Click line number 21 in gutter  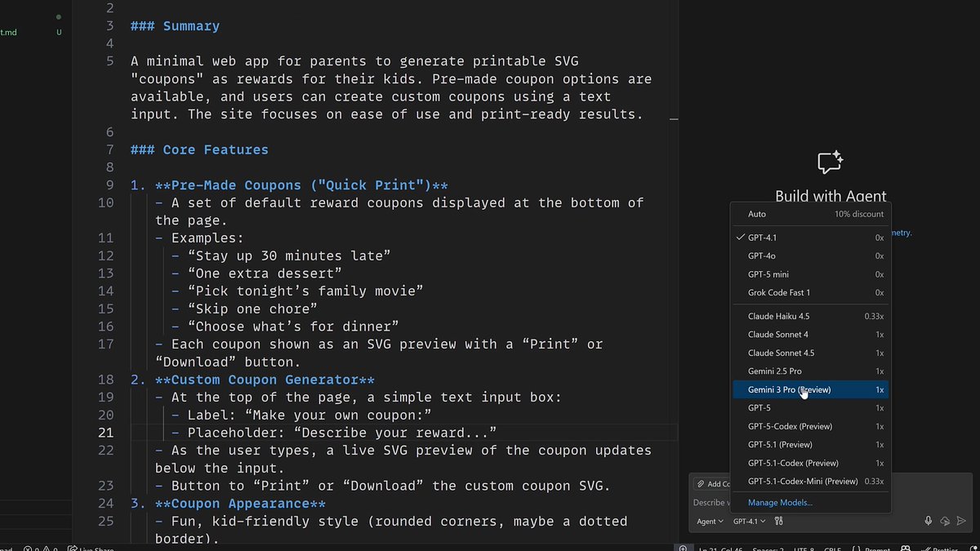105,433
